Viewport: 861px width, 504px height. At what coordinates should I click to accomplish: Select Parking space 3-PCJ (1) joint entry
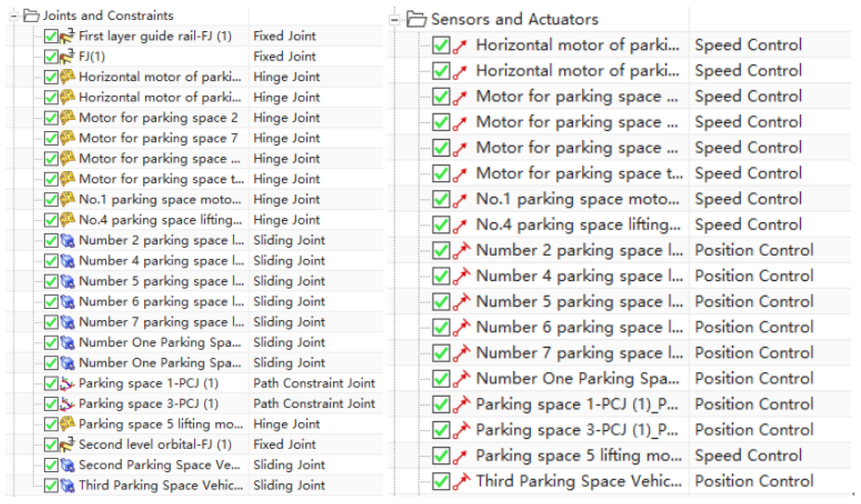pos(148,404)
